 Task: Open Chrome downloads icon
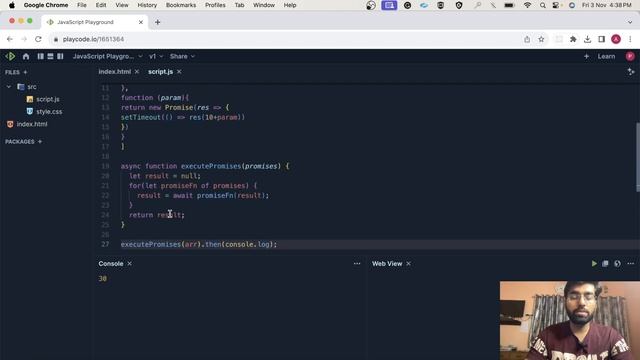tap(587, 39)
